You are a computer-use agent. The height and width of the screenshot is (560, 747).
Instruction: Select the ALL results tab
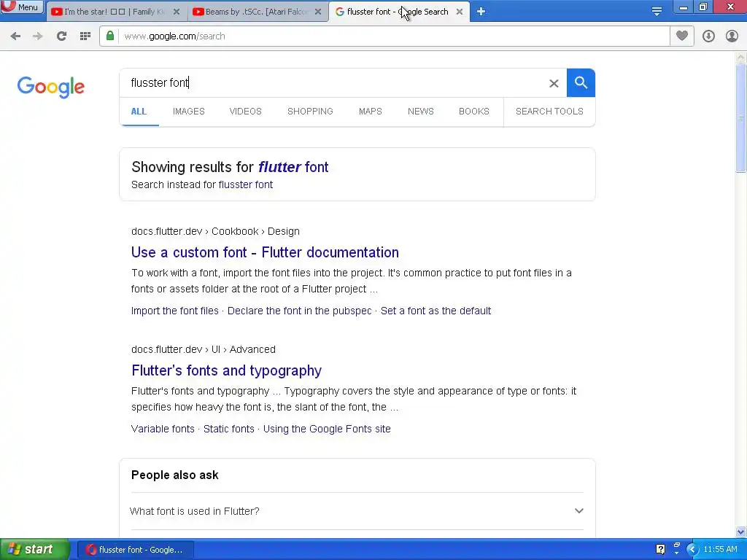coord(139,112)
